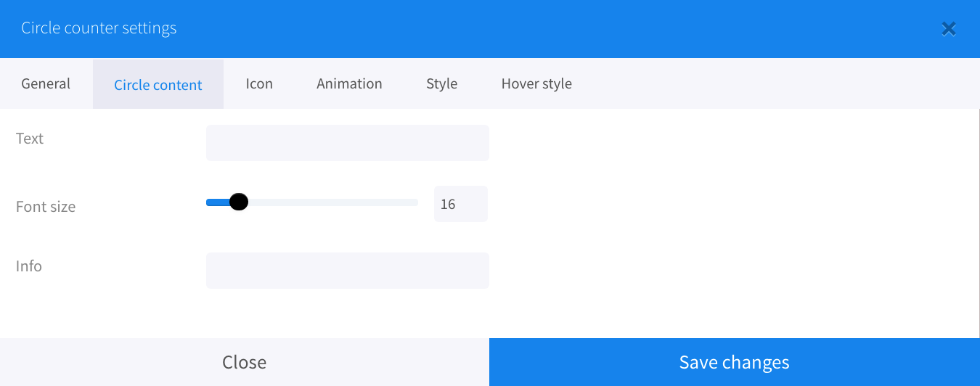Focus the Font size value box showing 16
980x386 pixels.
click(x=461, y=204)
